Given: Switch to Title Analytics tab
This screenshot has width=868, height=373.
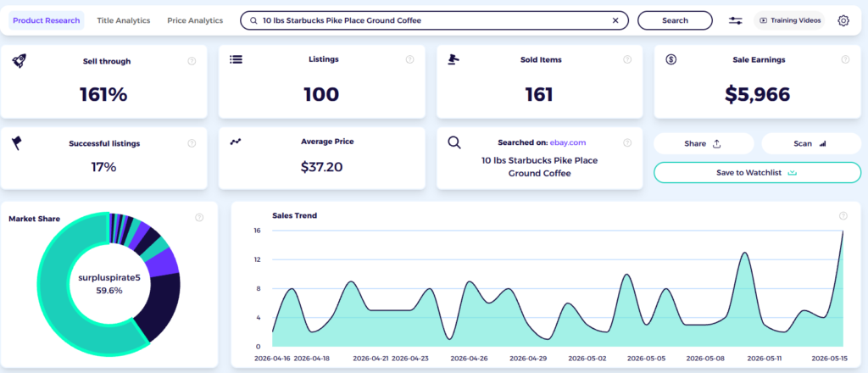Looking at the screenshot, I should [x=124, y=20].
